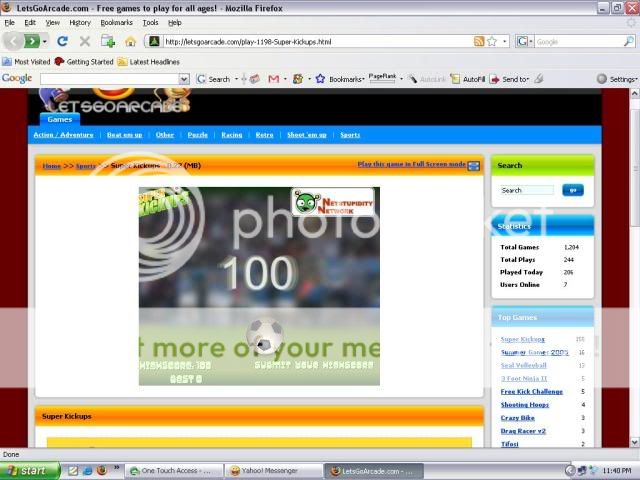Click the blue go button in Search panel
This screenshot has width=640, height=480.
573,190
